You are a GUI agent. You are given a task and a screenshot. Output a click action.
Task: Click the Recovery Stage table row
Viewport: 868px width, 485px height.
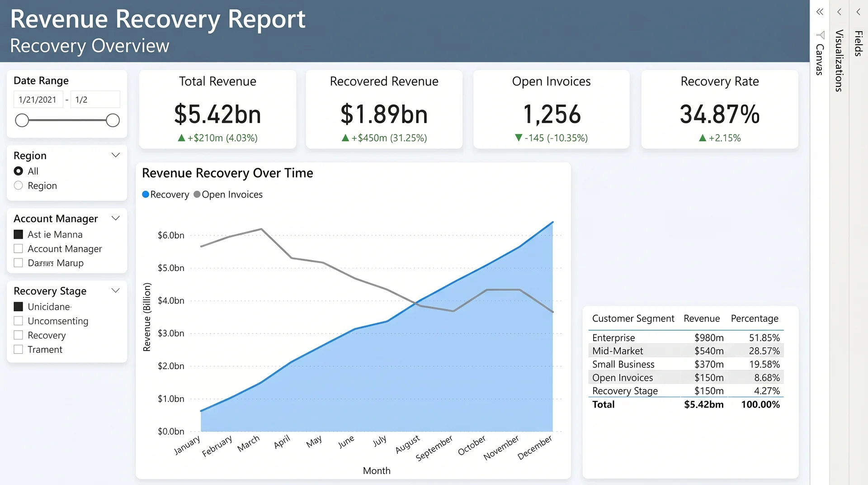(686, 391)
